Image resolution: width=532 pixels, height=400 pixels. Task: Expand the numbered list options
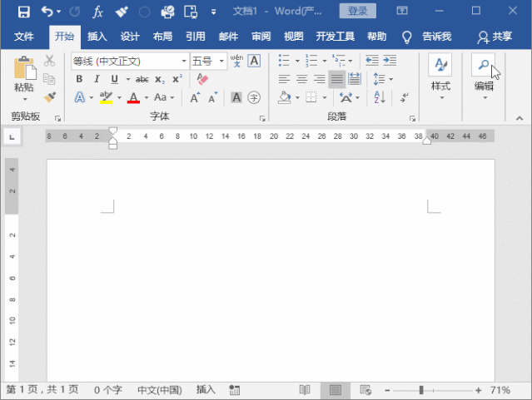click(x=325, y=61)
